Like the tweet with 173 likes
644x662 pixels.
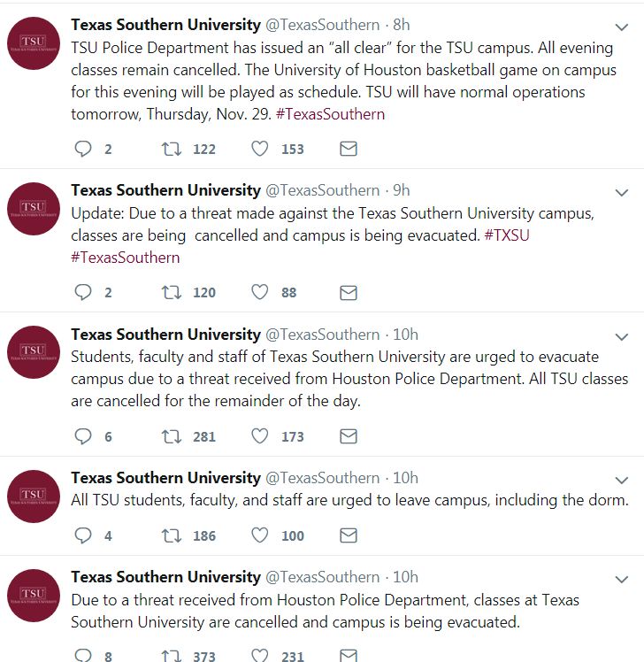tap(259, 436)
